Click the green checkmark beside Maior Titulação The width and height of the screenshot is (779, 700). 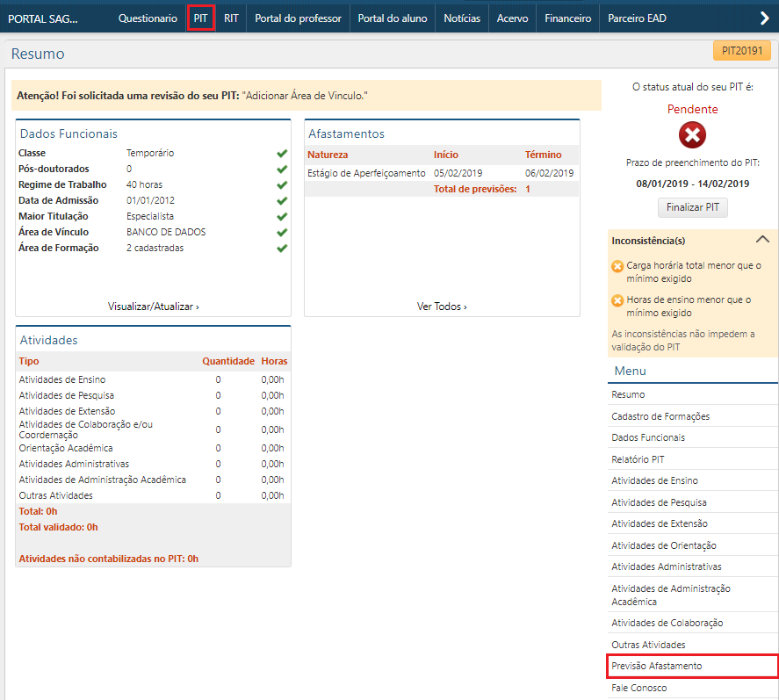[282, 217]
